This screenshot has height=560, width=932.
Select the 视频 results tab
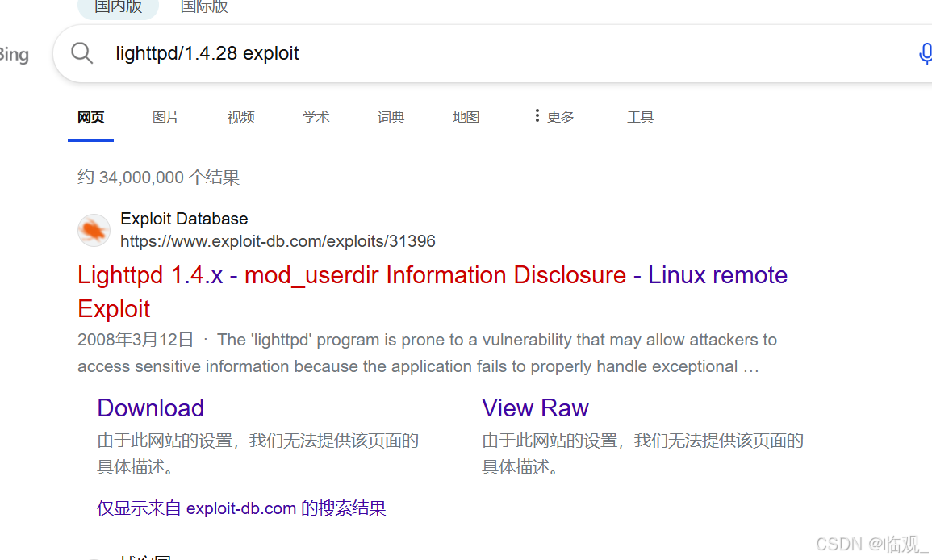[240, 117]
